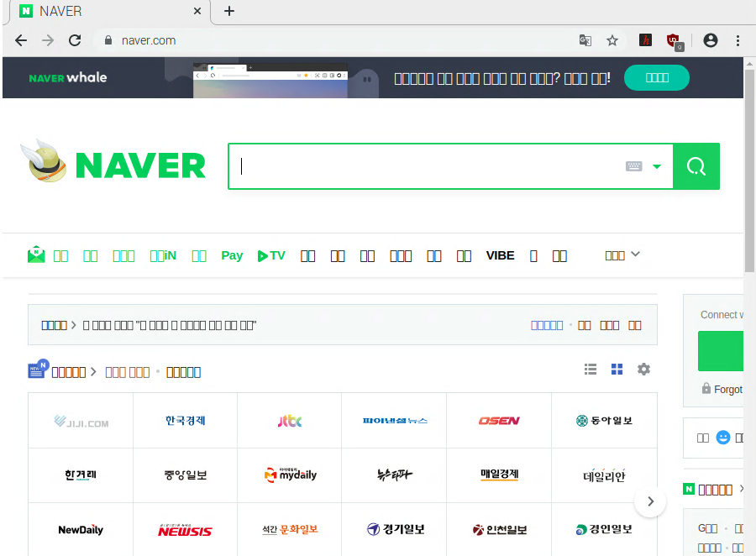This screenshot has height=556, width=756.
Task: Open the 인천일보 press tile
Action: [x=499, y=529]
